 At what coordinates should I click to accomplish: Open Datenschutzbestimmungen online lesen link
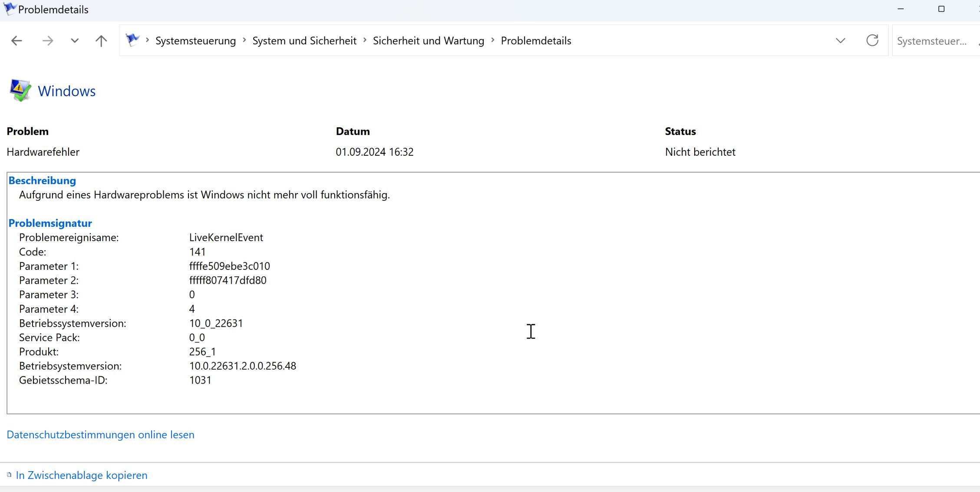pos(100,435)
